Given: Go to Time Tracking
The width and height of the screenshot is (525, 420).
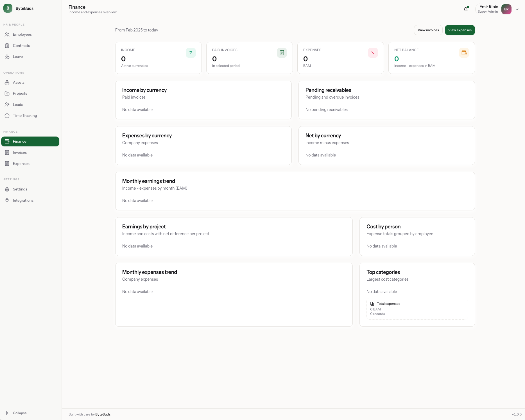Looking at the screenshot, I should pos(25,115).
